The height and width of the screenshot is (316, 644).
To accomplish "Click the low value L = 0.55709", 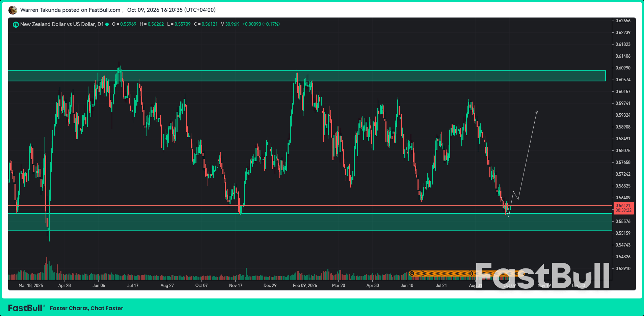I will [x=179, y=24].
